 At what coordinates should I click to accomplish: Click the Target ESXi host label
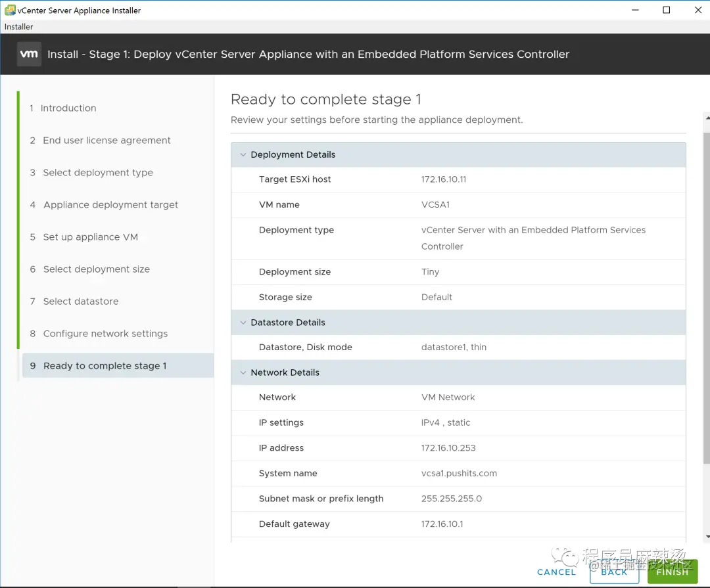click(295, 179)
